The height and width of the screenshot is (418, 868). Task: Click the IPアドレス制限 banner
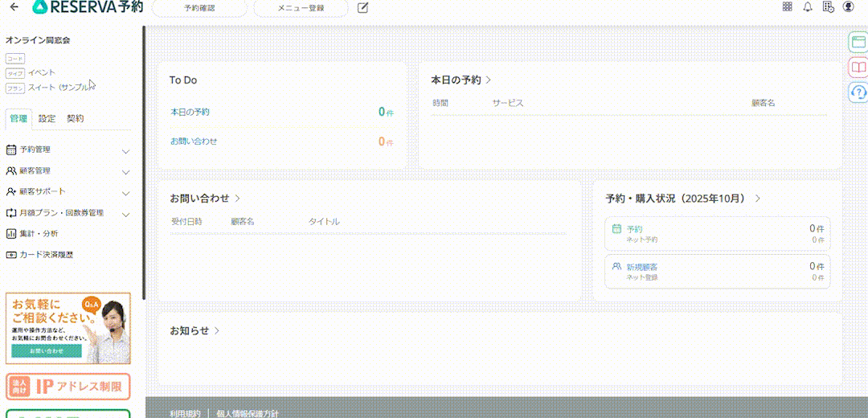click(68, 387)
